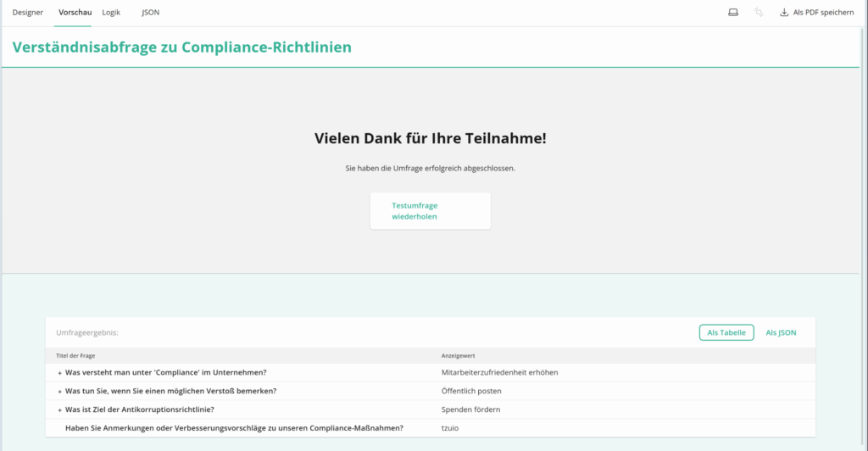This screenshot has width=868, height=451.
Task: Switch results view to Als Tabelle
Action: (726, 333)
